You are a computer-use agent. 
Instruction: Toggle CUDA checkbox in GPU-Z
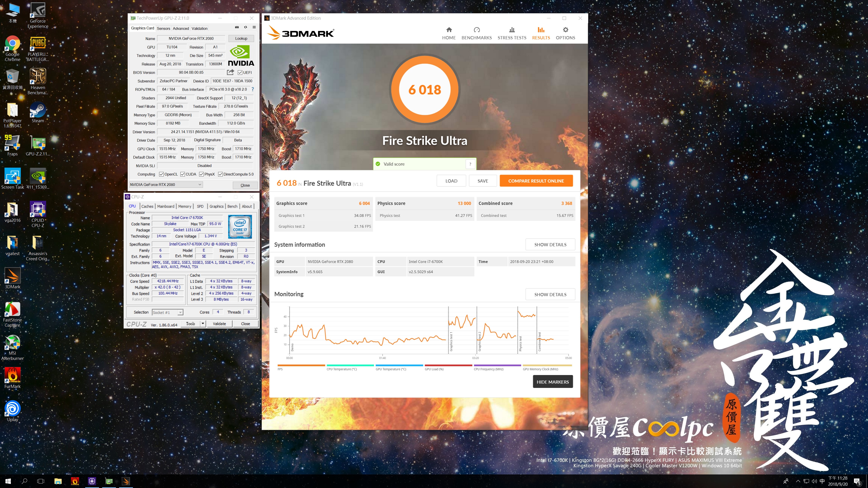coord(183,174)
